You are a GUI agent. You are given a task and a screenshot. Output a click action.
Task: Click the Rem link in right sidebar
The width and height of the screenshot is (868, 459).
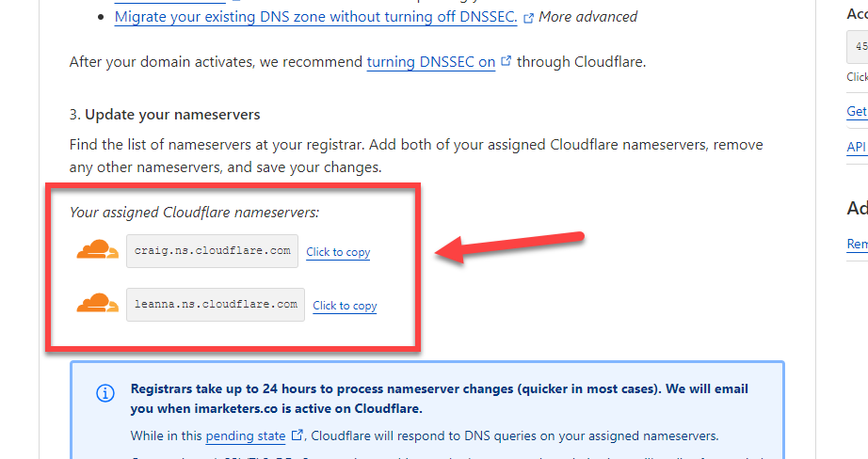point(858,244)
